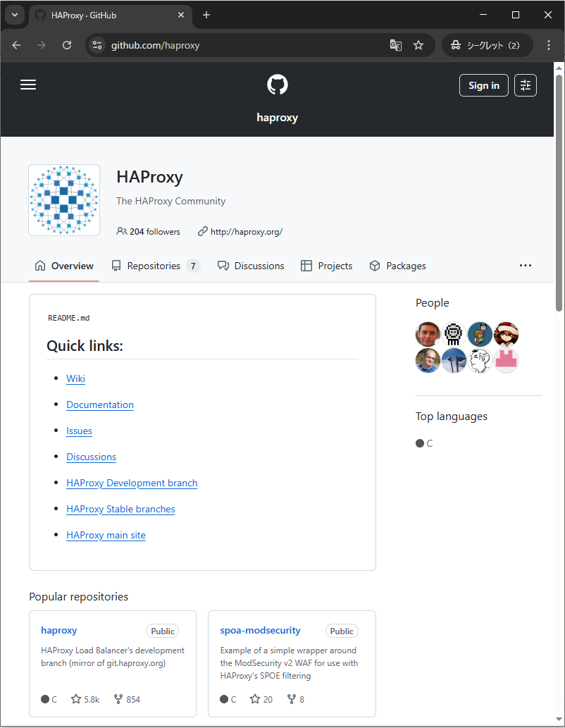Open HAProxy Development branch link
The image size is (565, 728).
point(132,483)
